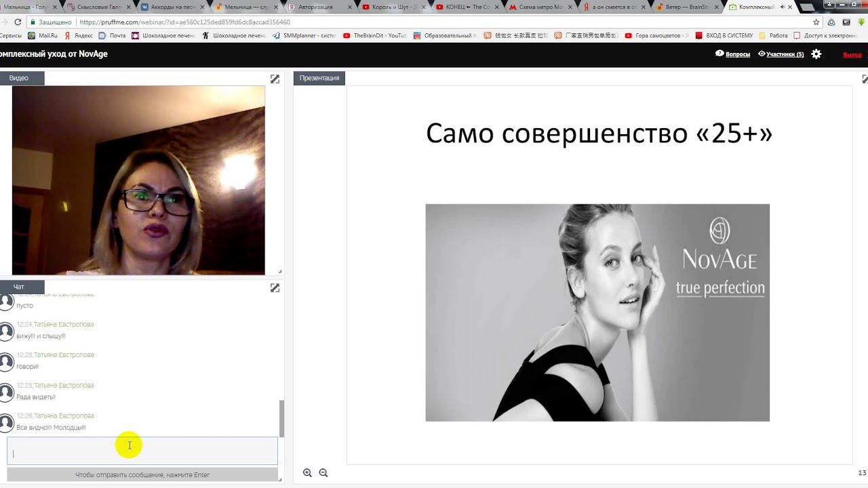This screenshot has width=868, height=488.
Task: Click the presenter webcam video
Action: click(x=138, y=180)
